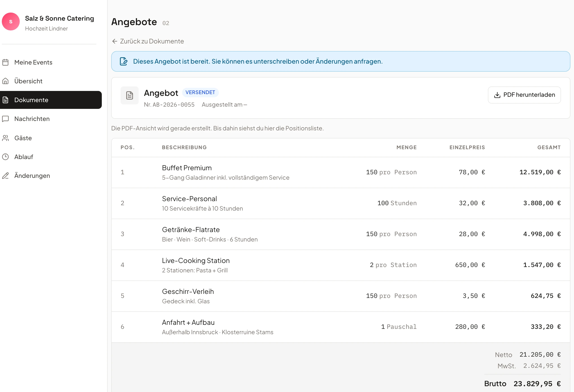Click the clock icon beside Ablauf
574x392 pixels.
tap(5, 157)
